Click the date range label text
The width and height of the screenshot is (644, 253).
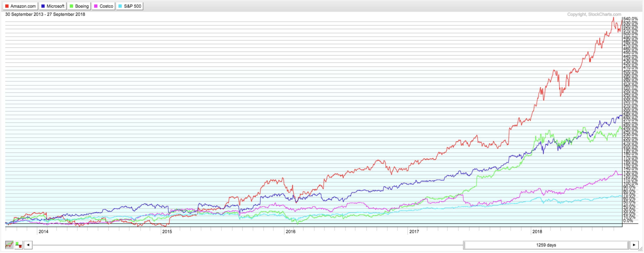point(45,14)
